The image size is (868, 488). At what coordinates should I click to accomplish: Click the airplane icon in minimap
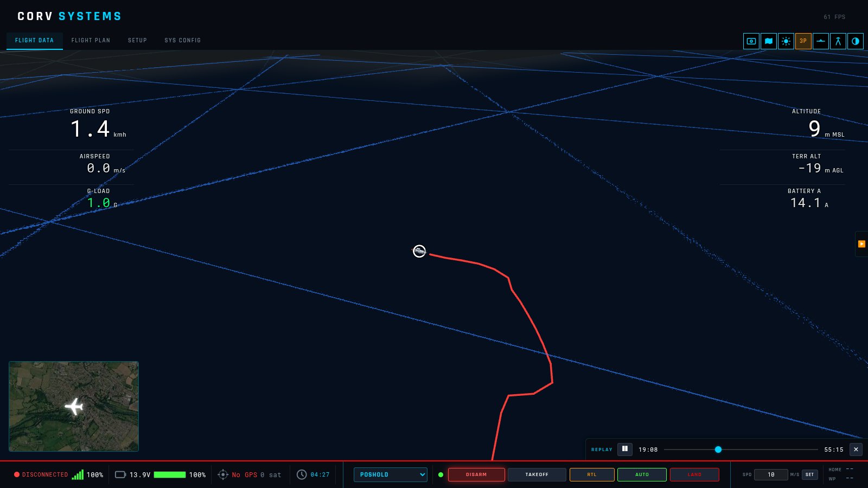tap(74, 406)
